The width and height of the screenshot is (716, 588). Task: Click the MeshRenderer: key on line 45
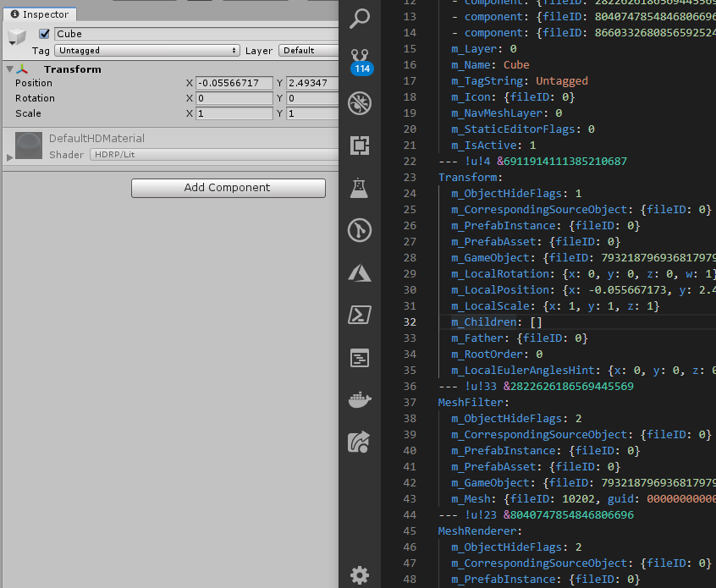(x=480, y=531)
